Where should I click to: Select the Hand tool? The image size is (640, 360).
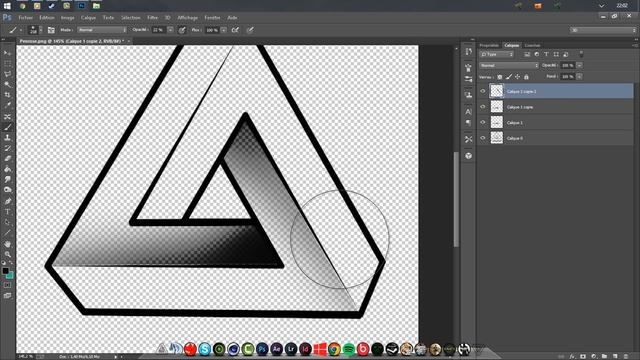[x=7, y=244]
